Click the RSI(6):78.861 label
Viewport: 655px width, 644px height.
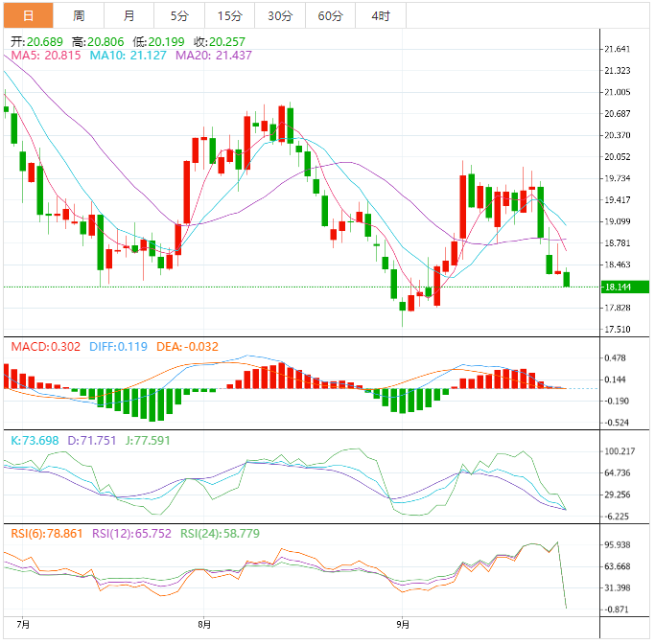[x=47, y=534]
